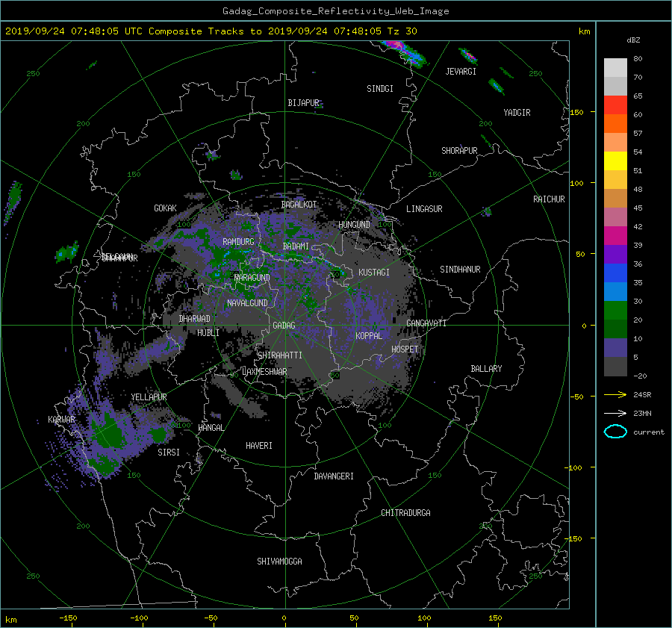Click the SHIRAHATTI city label
The height and width of the screenshot is (628, 672).
(280, 355)
